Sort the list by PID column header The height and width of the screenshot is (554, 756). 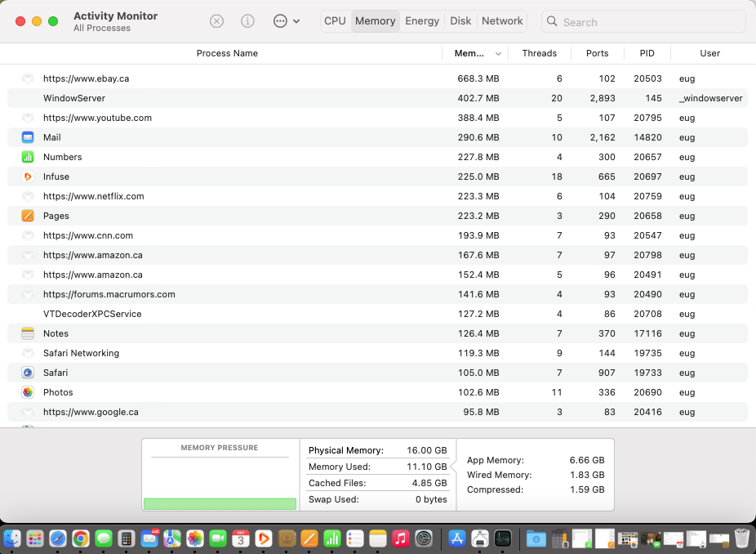(647, 53)
